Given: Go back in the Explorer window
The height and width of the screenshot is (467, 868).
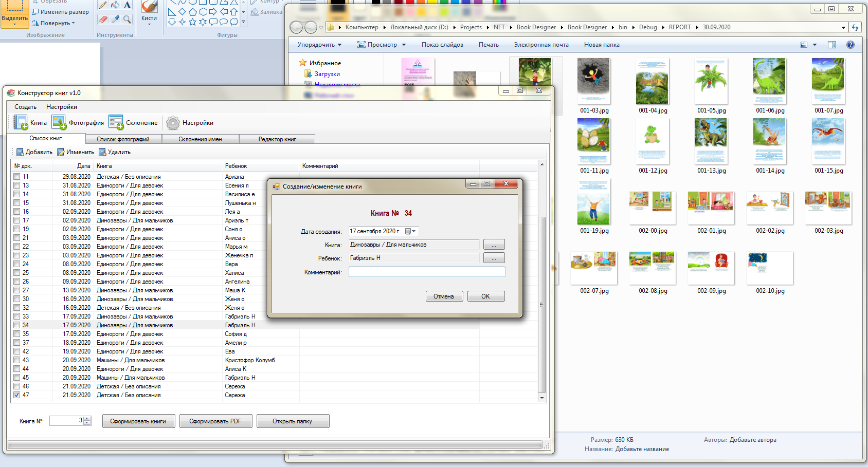Looking at the screenshot, I should [296, 27].
